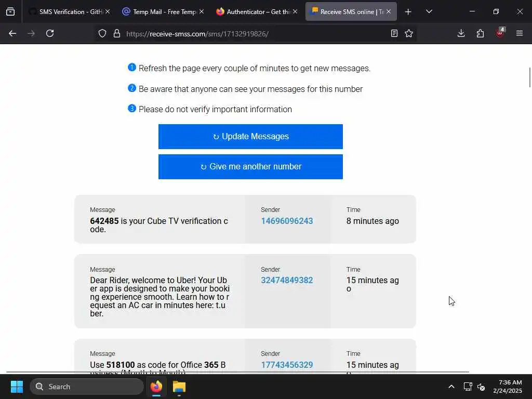Go back to previous page
The height and width of the screenshot is (399, 532).
tap(12, 34)
